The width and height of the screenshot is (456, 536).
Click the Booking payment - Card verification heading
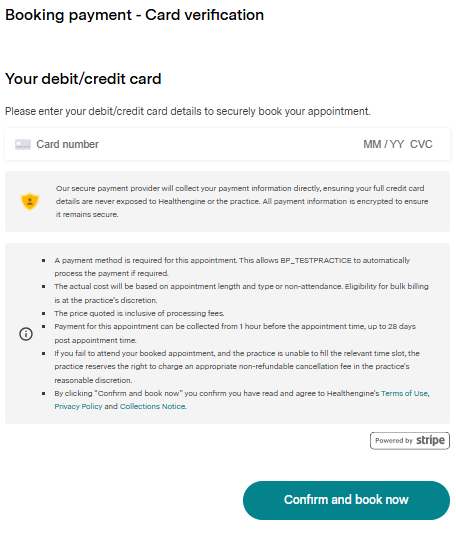[134, 15]
